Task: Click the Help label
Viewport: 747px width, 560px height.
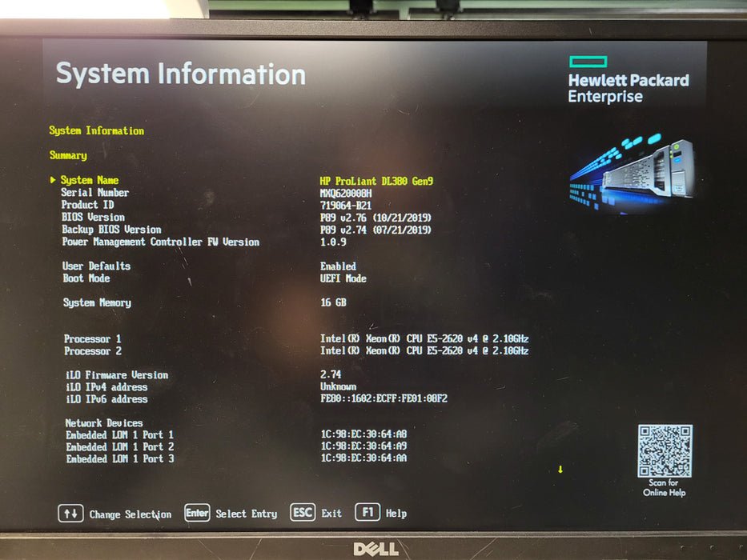Action: 396,514
